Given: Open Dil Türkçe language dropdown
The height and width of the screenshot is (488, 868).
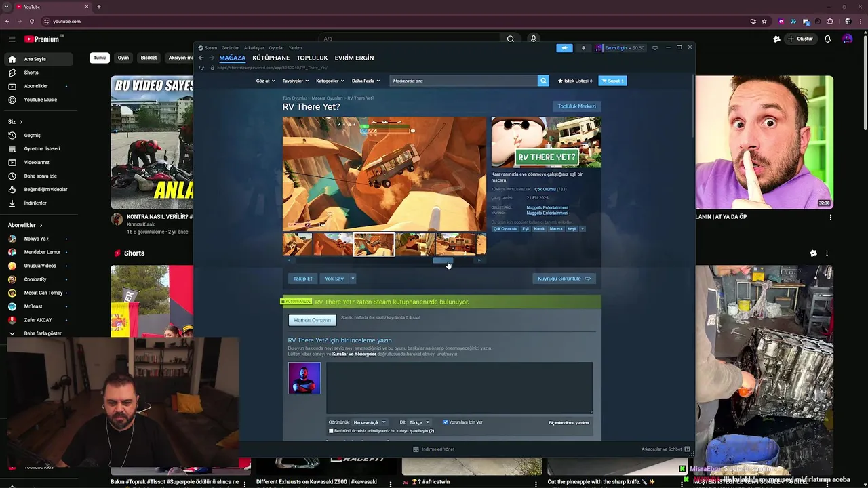Looking at the screenshot, I should [x=419, y=422].
